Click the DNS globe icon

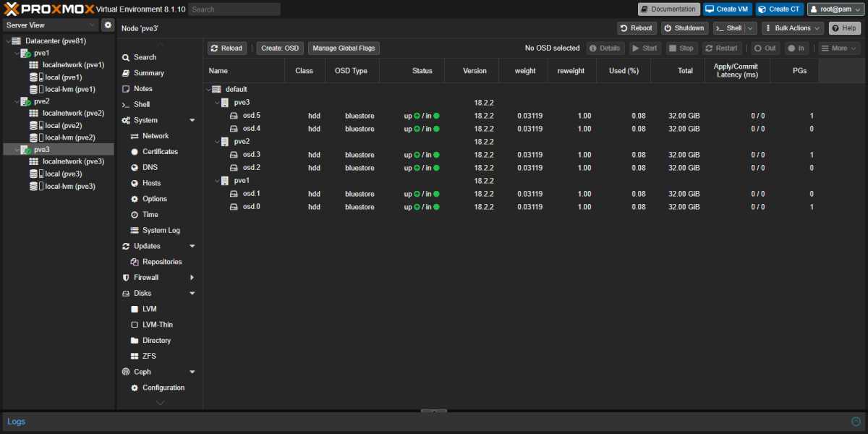(135, 167)
